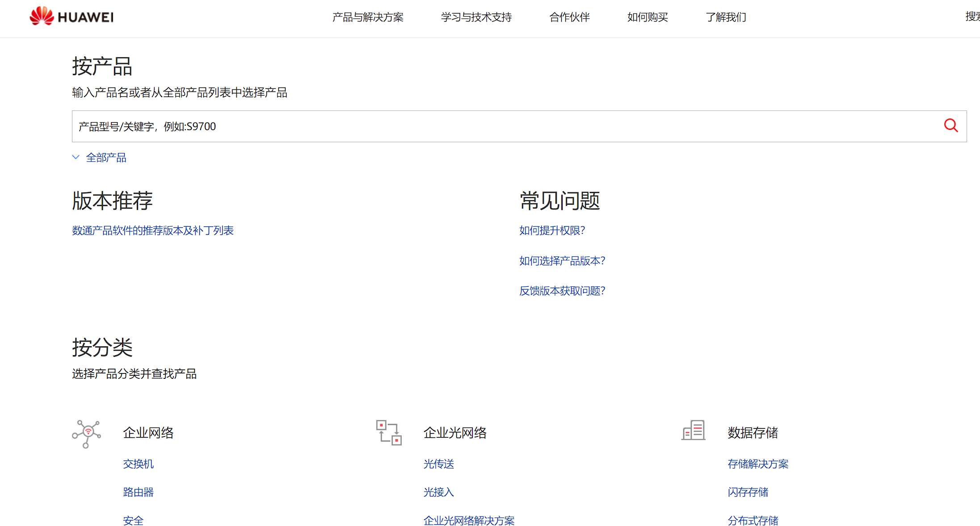Open 光传送 category link
The width and height of the screenshot is (980, 526).
[x=439, y=464]
